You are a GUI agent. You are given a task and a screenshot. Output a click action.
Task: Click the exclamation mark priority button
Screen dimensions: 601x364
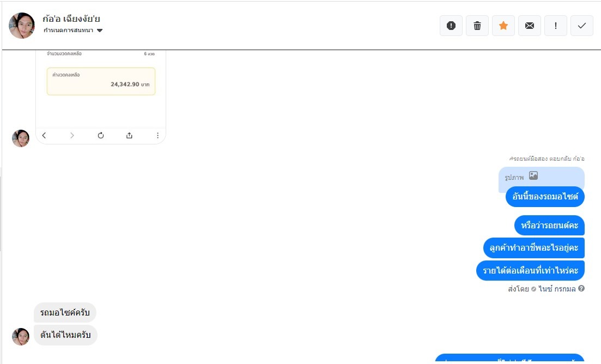pyautogui.click(x=556, y=26)
